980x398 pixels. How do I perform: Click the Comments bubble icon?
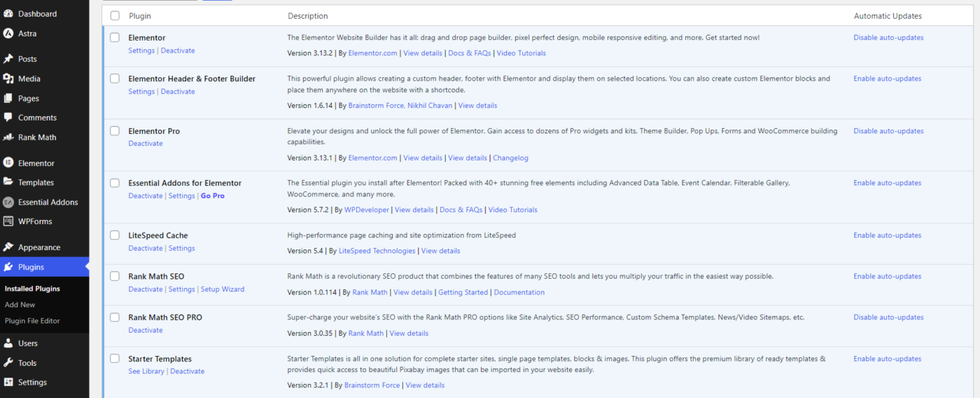tap(8, 118)
